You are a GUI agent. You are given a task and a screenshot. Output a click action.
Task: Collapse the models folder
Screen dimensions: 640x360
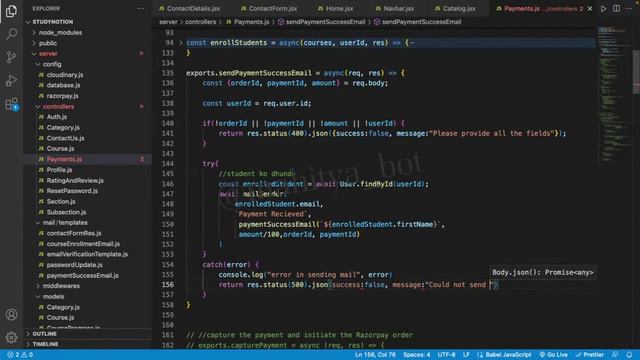[x=88, y=296]
